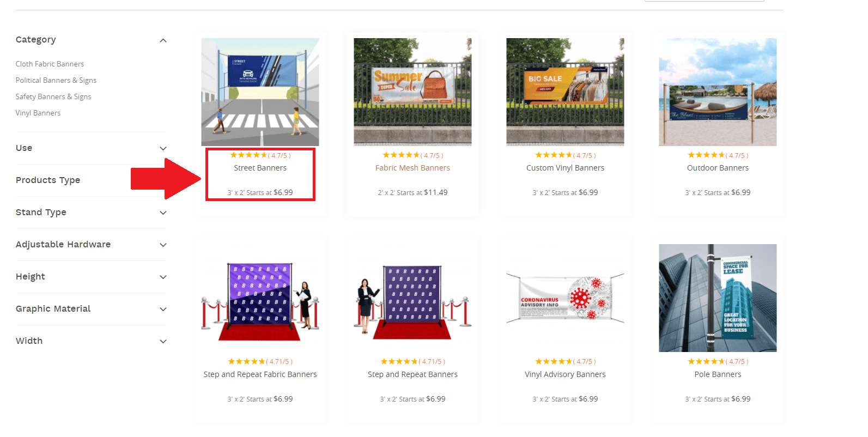Open Outdoor Banners beach image
Viewport: 868px width, 437px height.
click(x=718, y=92)
